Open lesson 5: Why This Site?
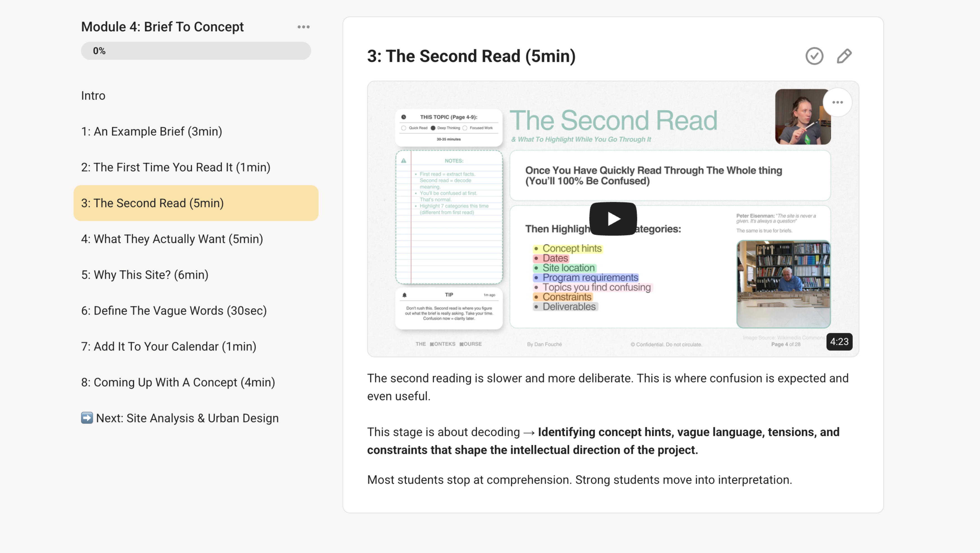The height and width of the screenshot is (553, 980). click(x=144, y=275)
